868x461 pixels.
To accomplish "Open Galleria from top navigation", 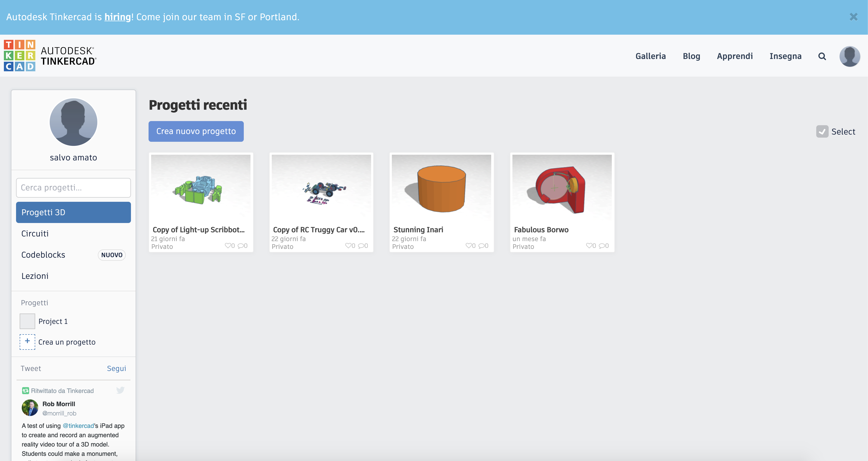I will 650,56.
